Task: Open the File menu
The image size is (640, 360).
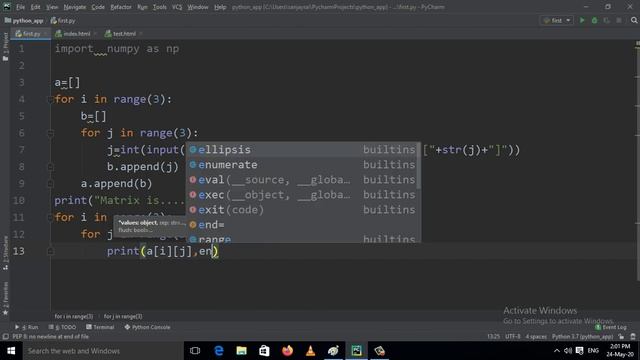Action: pyautogui.click(x=20, y=7)
